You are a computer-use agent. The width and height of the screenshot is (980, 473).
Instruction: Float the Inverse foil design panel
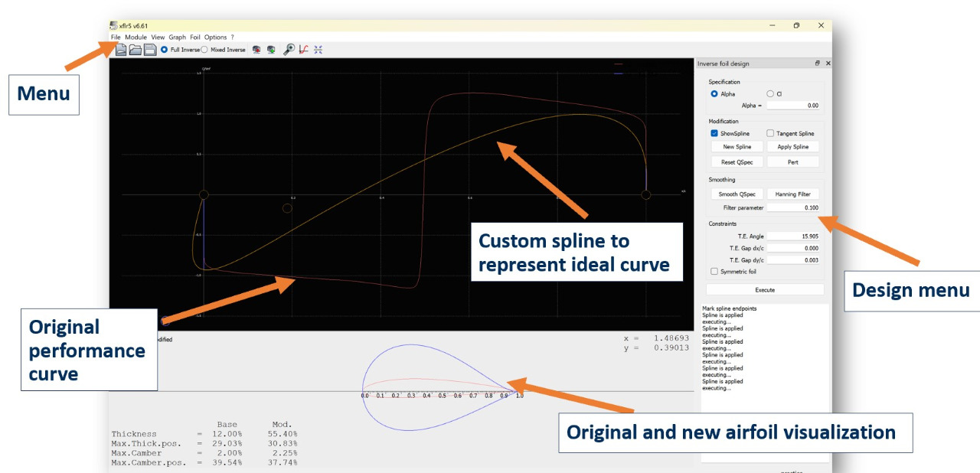click(818, 64)
